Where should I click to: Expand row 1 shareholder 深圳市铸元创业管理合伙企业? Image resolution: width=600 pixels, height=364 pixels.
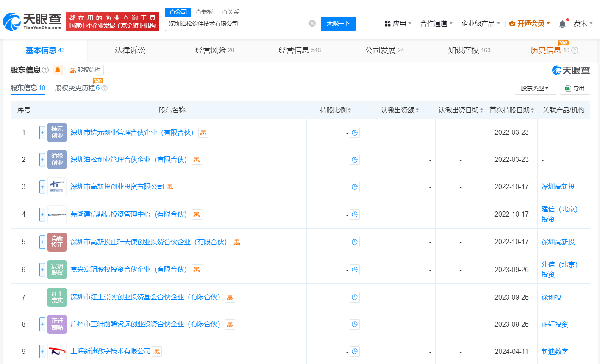[42, 133]
